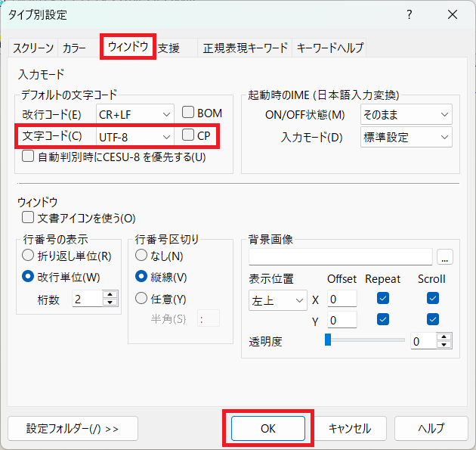
Task: Uncheck the Y Scroll checkbox
Action: pyautogui.click(x=432, y=319)
